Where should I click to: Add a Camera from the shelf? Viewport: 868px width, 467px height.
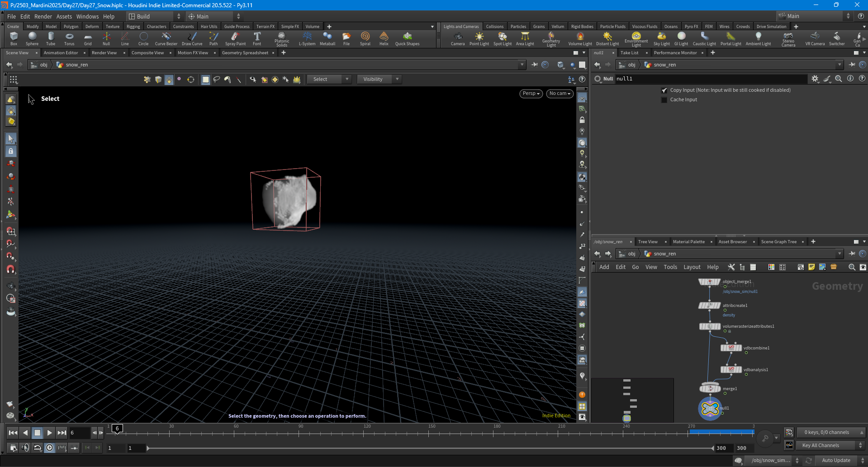[x=458, y=39]
